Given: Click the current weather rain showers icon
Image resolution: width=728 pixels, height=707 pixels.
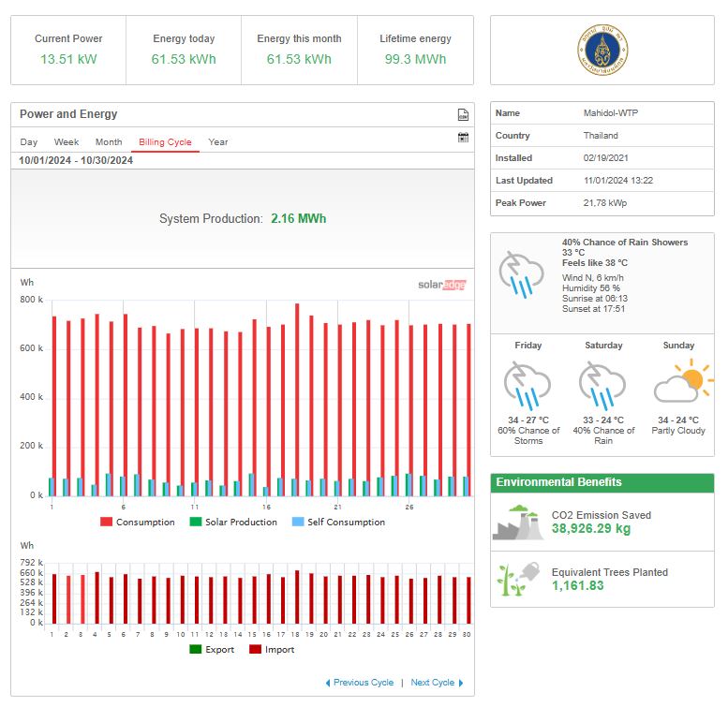Looking at the screenshot, I should [x=521, y=272].
